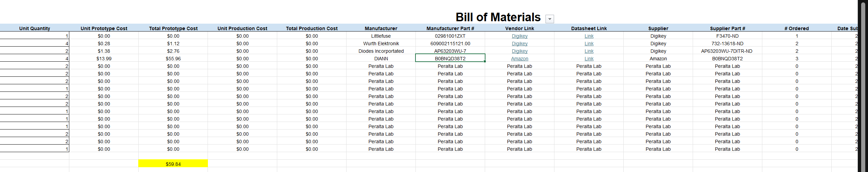Open datasheet Link for DIANN part
Viewport: 868px width, 172px height.
click(589, 59)
